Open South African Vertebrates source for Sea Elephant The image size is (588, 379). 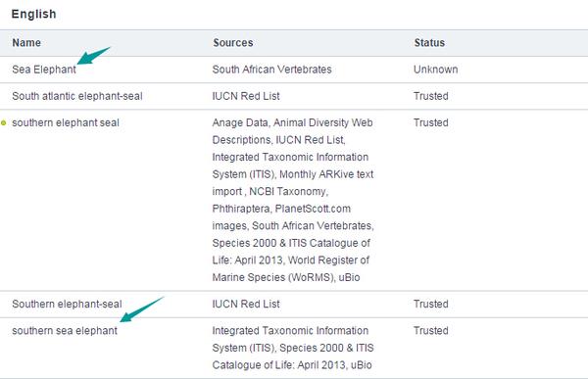pos(271,70)
